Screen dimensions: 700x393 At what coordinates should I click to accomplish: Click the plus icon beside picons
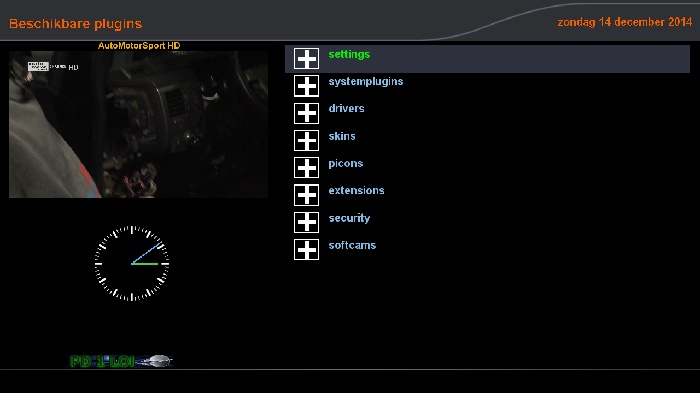click(x=306, y=167)
